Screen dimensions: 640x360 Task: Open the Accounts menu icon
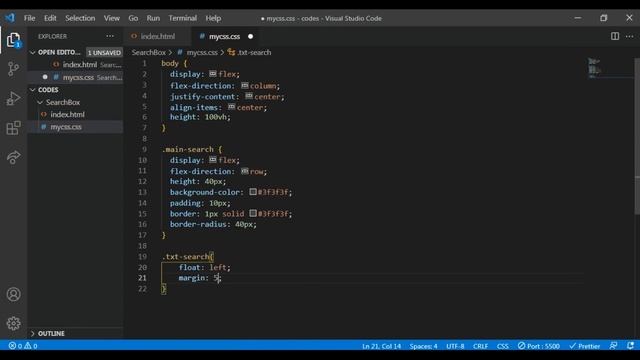pyautogui.click(x=13, y=294)
